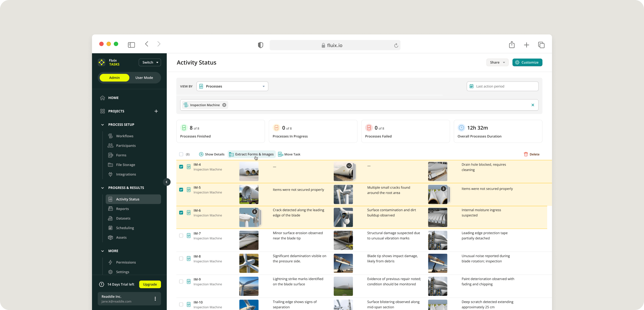Go to Reports in the sidebar
644x310 pixels.
[122, 209]
